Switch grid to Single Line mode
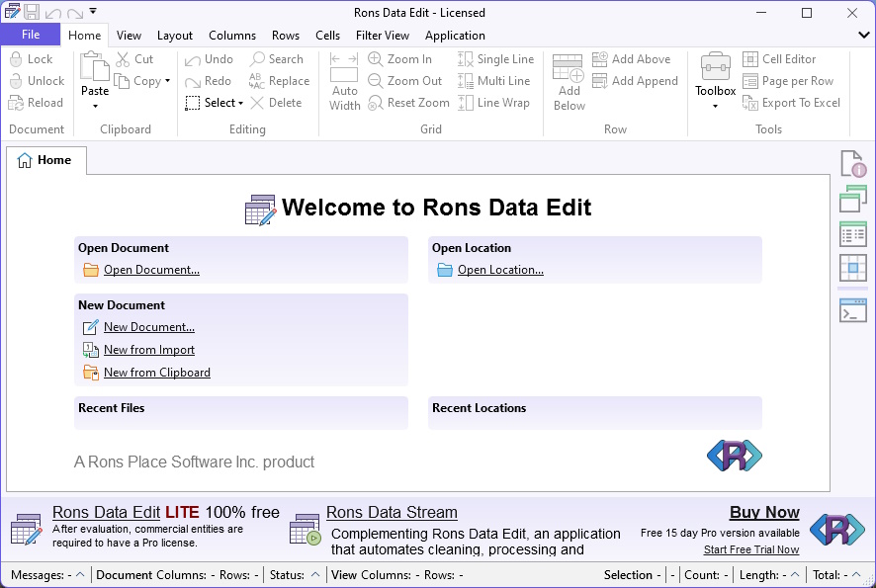876x588 pixels. (495, 59)
